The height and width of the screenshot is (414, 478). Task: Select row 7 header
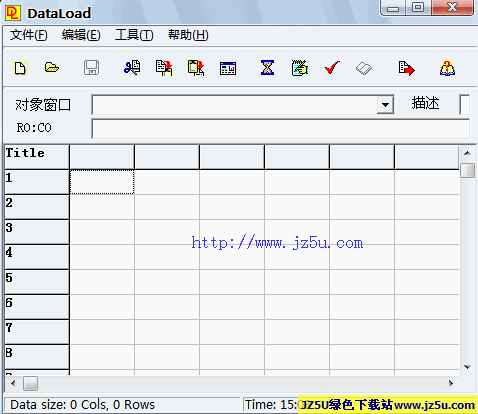point(37,332)
